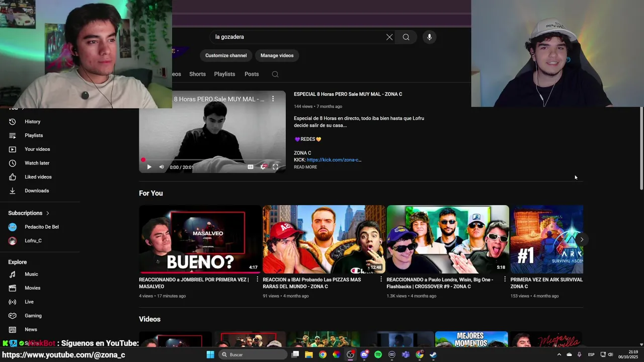
Task: Click the Paulo Londra crossover thumbnail
Action: [x=447, y=239]
